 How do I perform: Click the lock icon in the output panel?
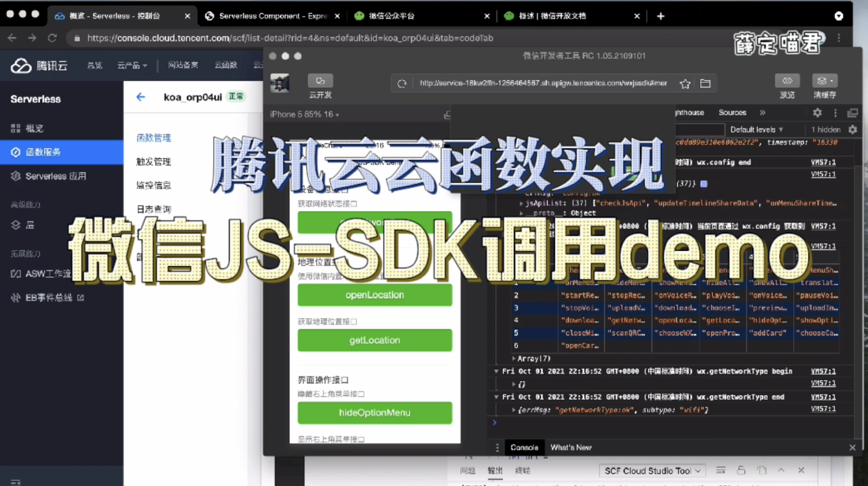741,471
